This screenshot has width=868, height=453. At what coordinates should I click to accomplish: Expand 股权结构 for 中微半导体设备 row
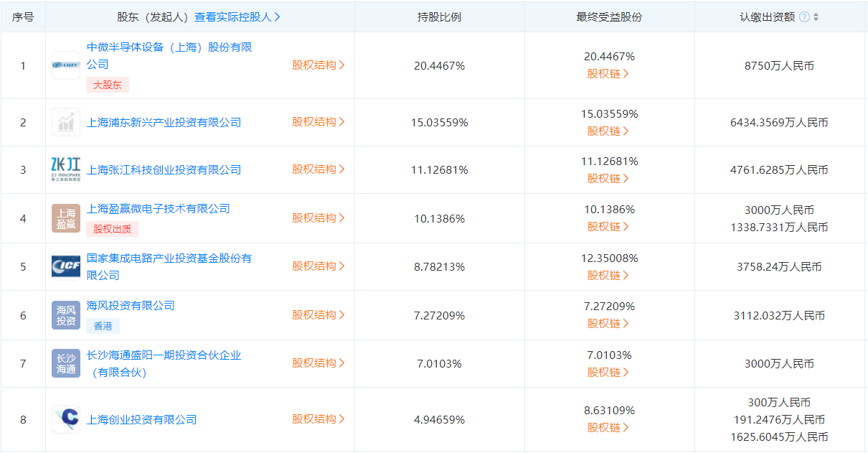pos(319,65)
